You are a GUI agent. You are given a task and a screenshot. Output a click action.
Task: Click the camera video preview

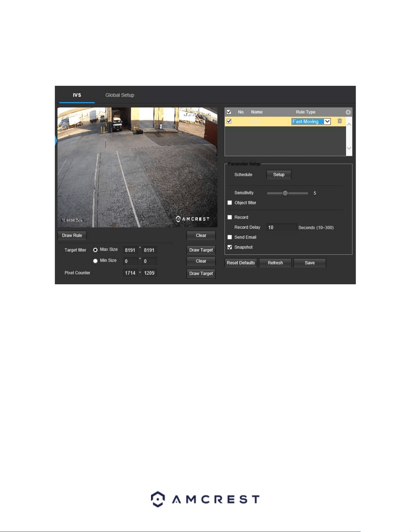137,167
